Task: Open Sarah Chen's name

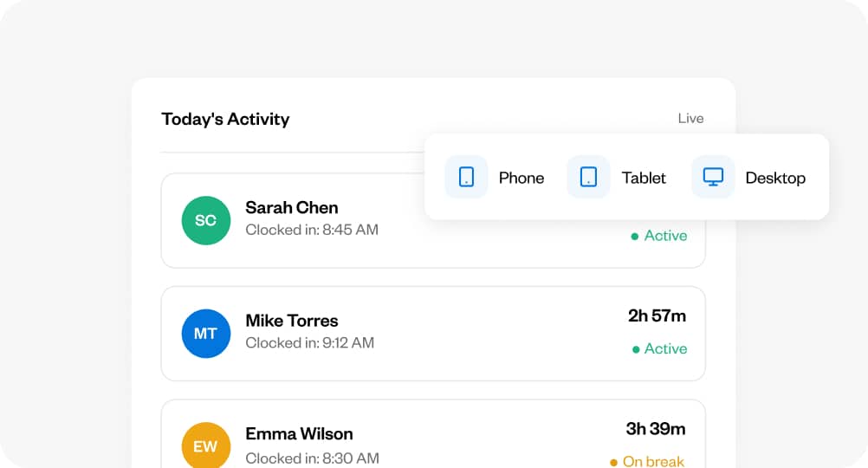Action: pos(292,208)
